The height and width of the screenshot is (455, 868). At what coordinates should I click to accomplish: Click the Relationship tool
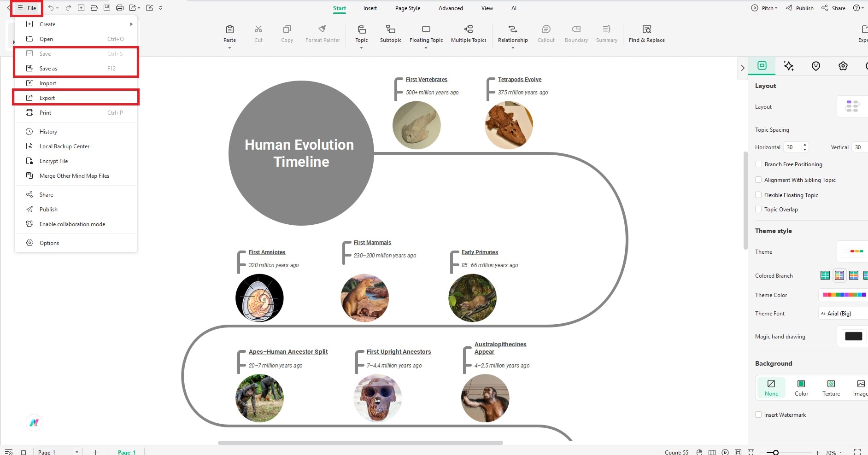[x=513, y=34]
